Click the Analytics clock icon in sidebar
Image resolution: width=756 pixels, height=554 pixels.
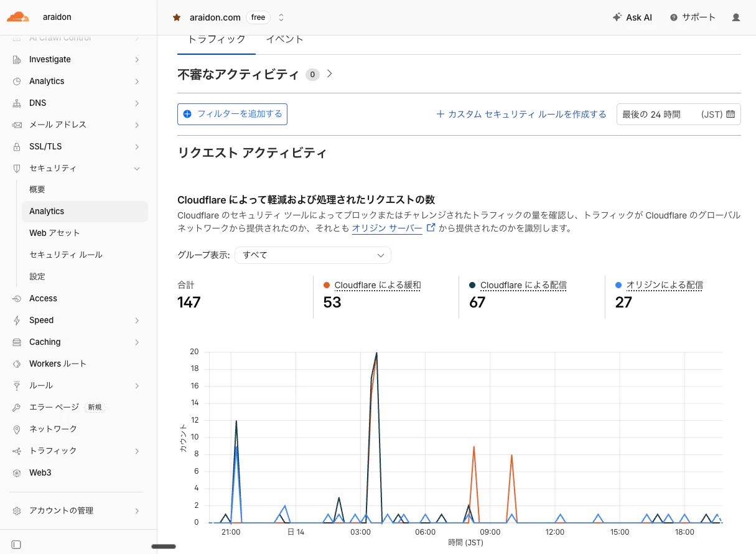(x=17, y=82)
